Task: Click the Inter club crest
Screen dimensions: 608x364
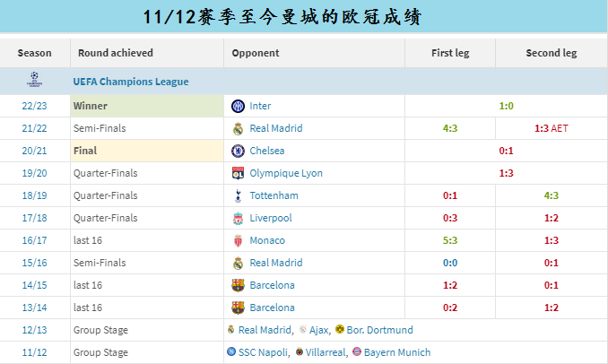Action: pyautogui.click(x=238, y=106)
